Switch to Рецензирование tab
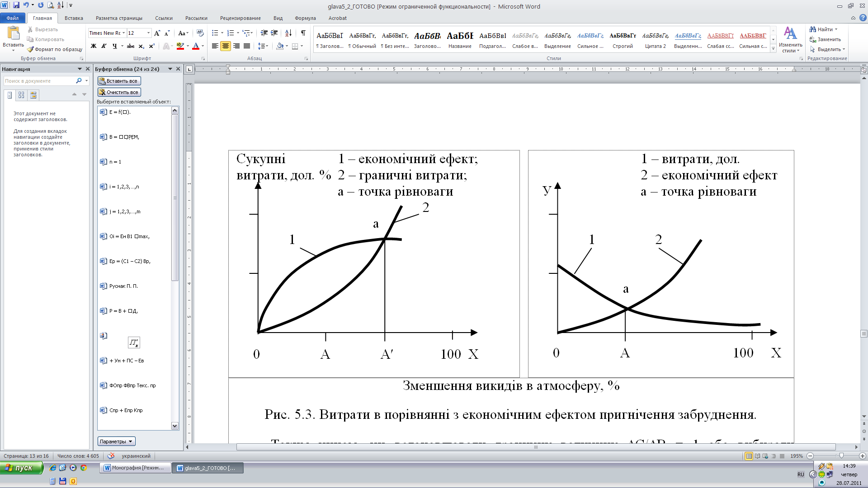Screen dimensions: 868x488 click(241, 18)
